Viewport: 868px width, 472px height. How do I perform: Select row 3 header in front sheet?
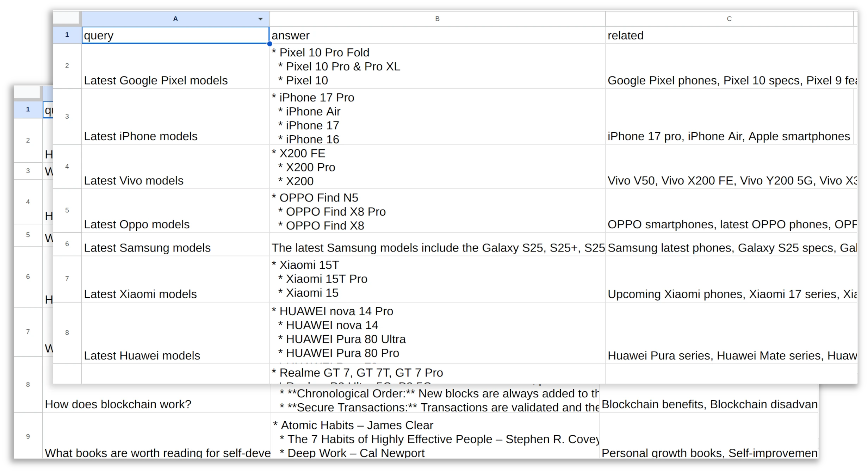(x=67, y=117)
